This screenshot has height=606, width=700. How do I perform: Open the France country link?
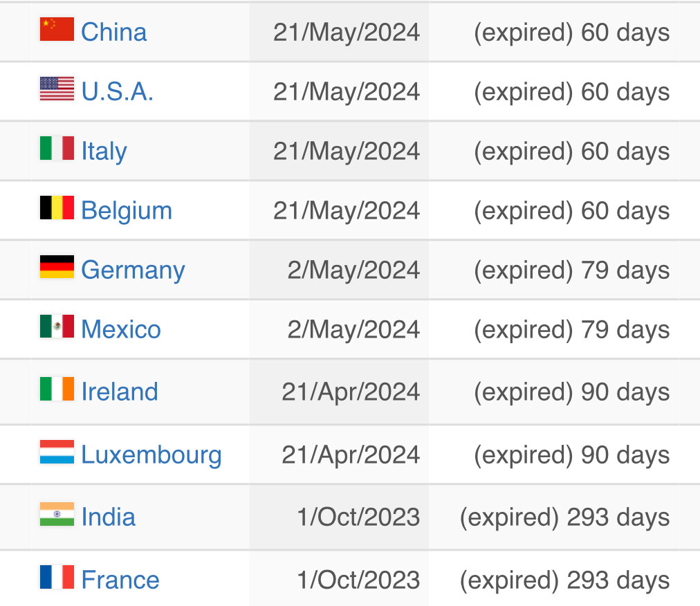[x=120, y=580]
